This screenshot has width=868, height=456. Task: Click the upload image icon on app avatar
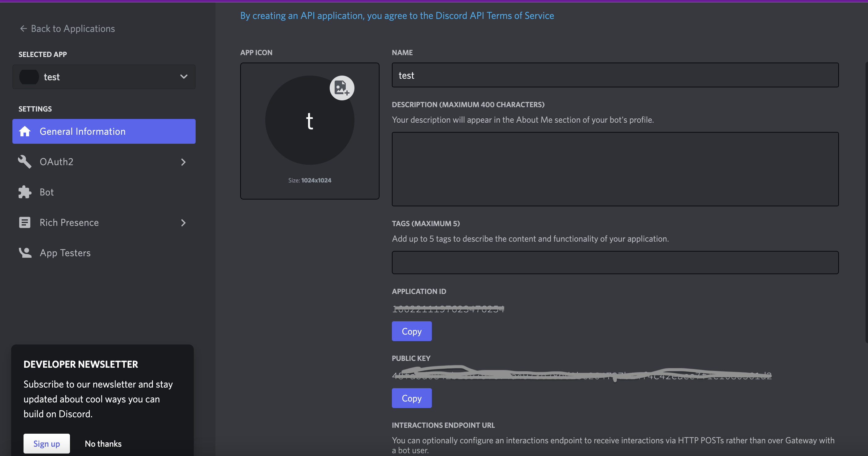pos(342,88)
